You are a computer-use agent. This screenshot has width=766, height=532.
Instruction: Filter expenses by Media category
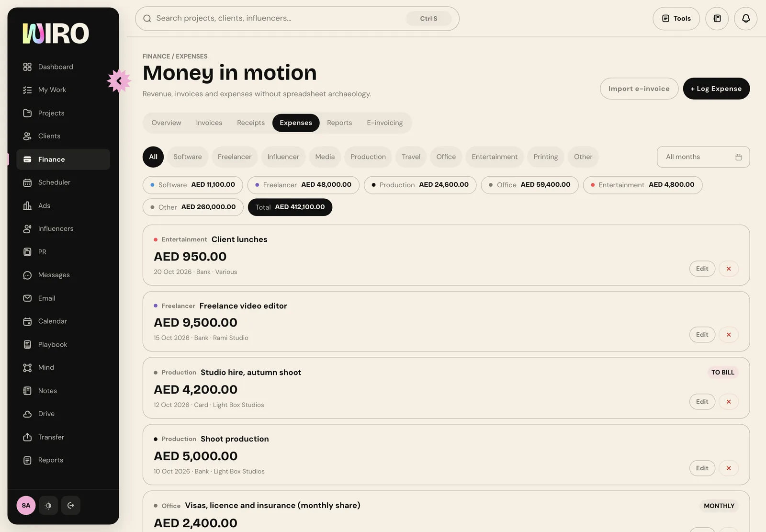[x=325, y=157]
